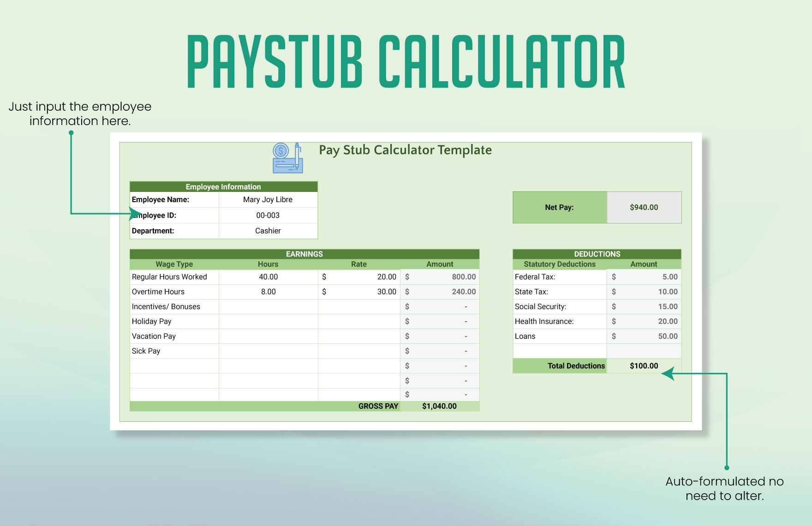
Task: Click the Employee Name: label
Action: pyautogui.click(x=161, y=200)
